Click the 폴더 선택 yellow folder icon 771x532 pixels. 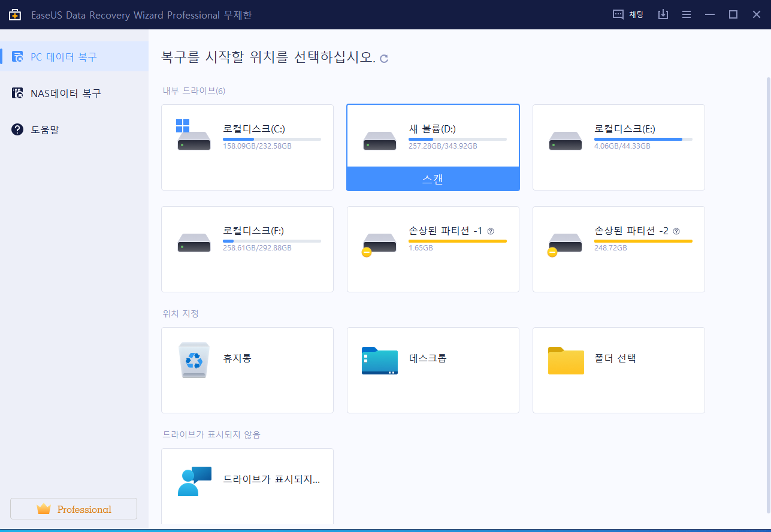tap(566, 360)
